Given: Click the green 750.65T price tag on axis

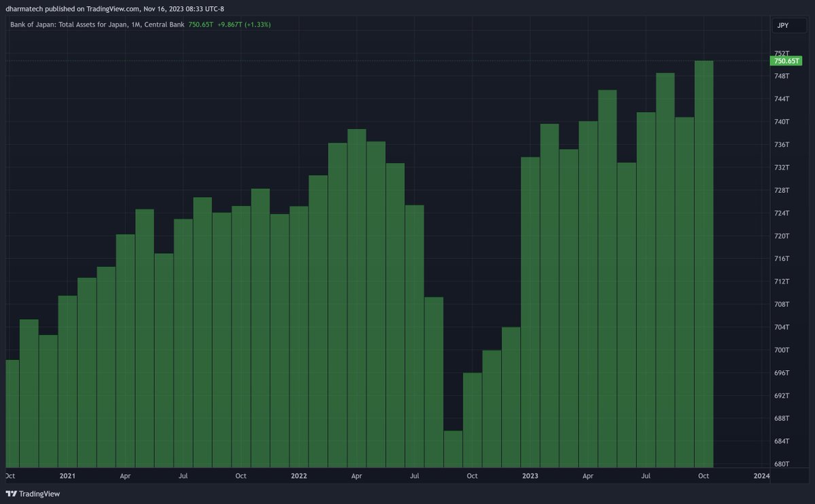Looking at the screenshot, I should [786, 61].
